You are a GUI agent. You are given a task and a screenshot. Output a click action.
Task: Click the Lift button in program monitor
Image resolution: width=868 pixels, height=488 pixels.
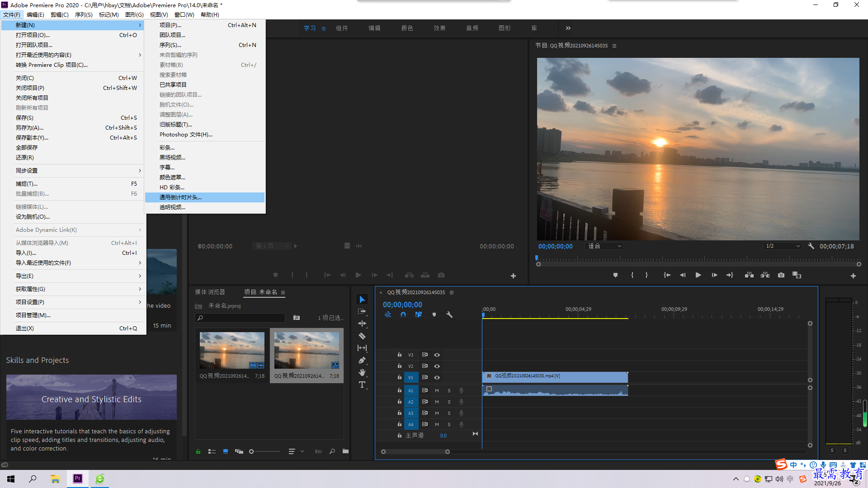749,275
